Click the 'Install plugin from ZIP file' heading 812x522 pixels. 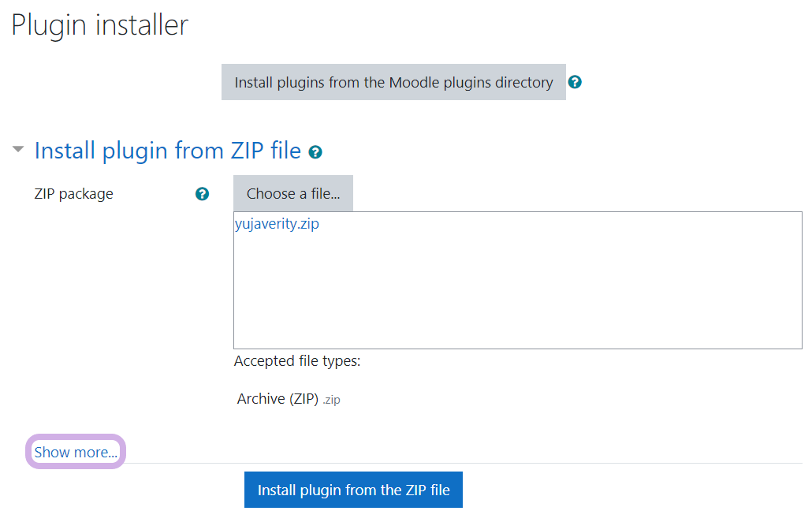167,151
